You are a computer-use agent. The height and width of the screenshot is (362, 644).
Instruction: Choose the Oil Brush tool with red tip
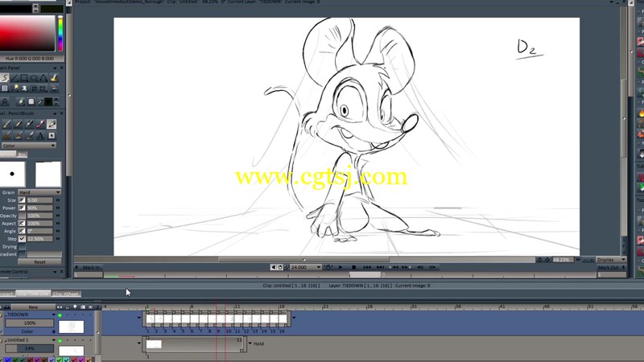point(40,124)
